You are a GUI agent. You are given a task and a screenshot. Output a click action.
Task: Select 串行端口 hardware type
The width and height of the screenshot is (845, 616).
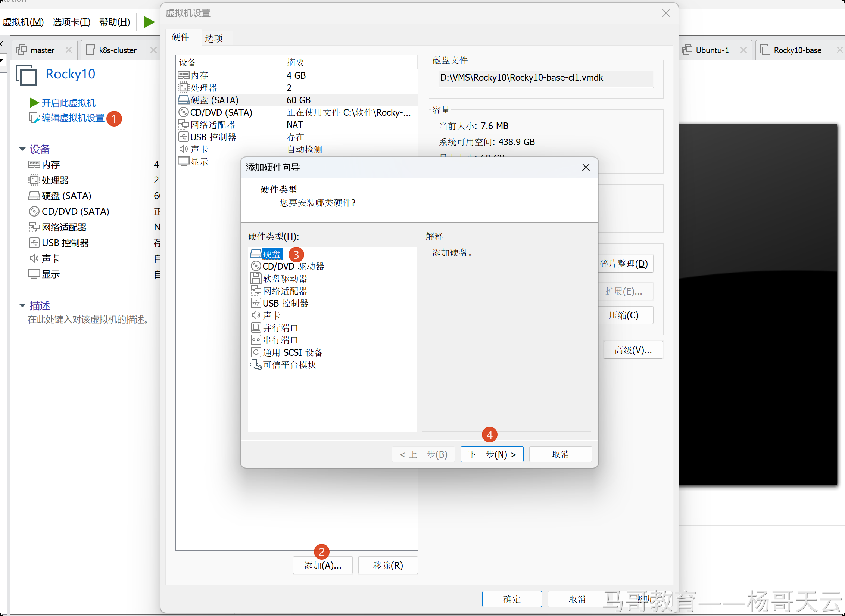pyautogui.click(x=274, y=340)
